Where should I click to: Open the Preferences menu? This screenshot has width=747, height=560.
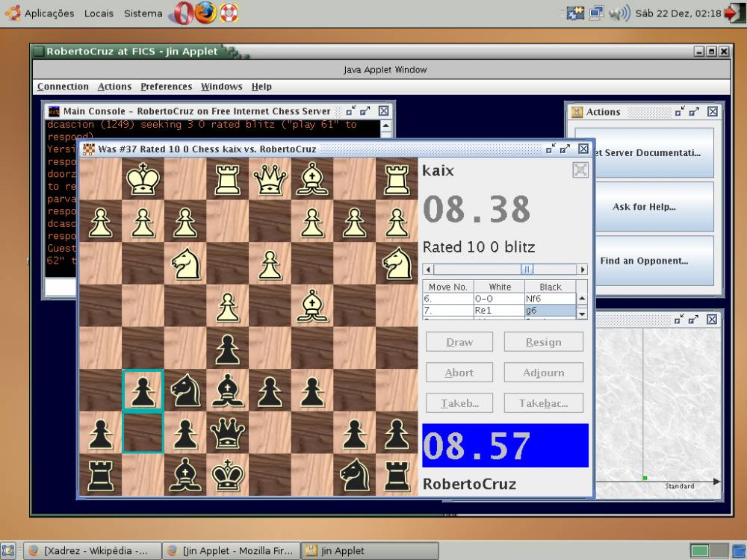coord(167,86)
